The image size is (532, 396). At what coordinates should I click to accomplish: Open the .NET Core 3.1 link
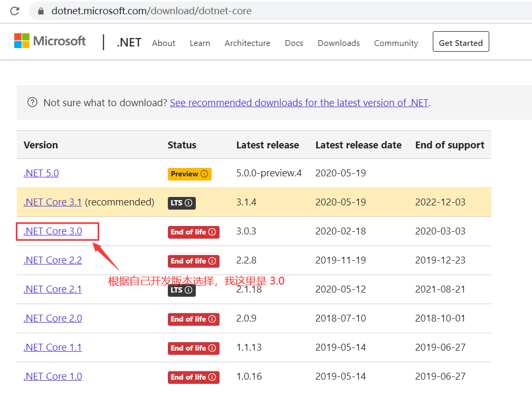point(53,202)
